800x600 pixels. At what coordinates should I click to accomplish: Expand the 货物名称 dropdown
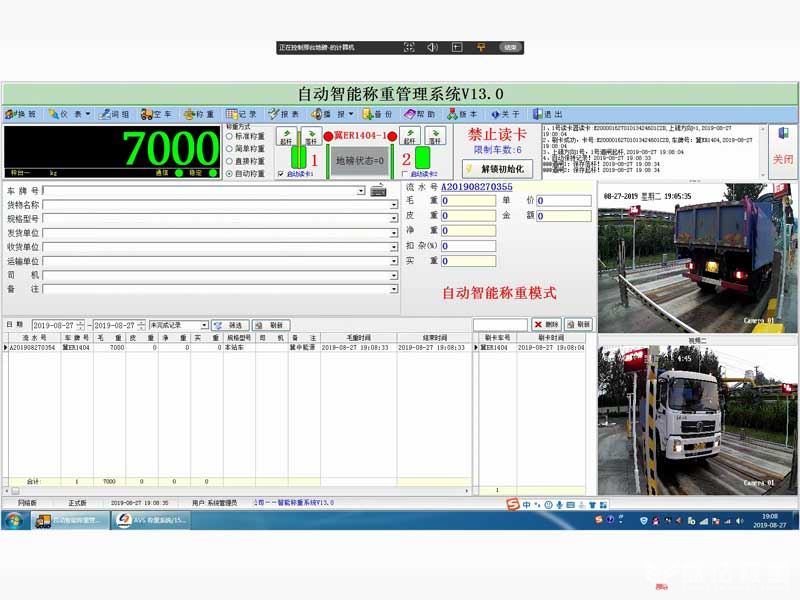pyautogui.click(x=393, y=205)
